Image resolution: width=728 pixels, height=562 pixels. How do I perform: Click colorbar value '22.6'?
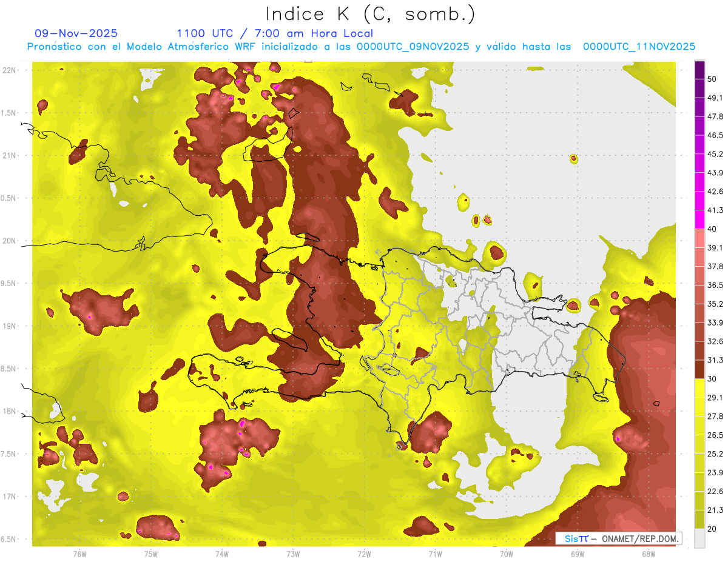pos(715,492)
